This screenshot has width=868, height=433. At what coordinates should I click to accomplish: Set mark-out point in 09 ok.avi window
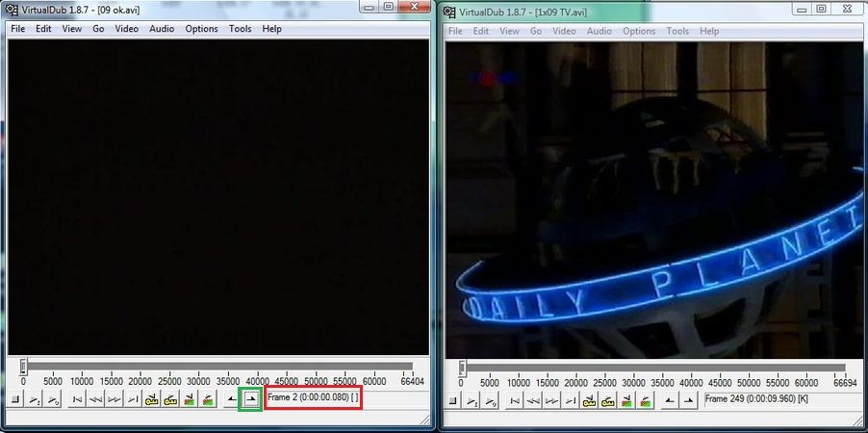(x=251, y=399)
